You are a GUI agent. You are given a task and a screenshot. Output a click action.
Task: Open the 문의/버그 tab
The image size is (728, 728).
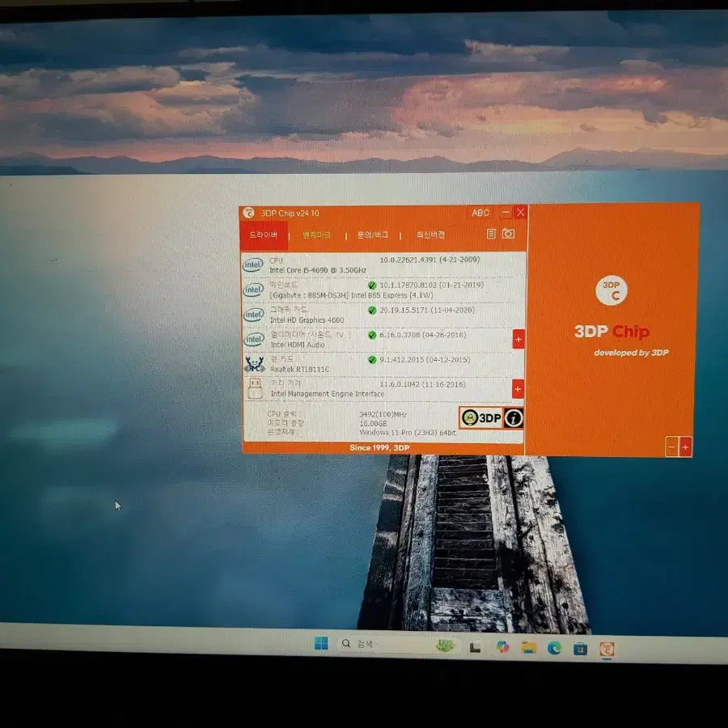[372, 235]
